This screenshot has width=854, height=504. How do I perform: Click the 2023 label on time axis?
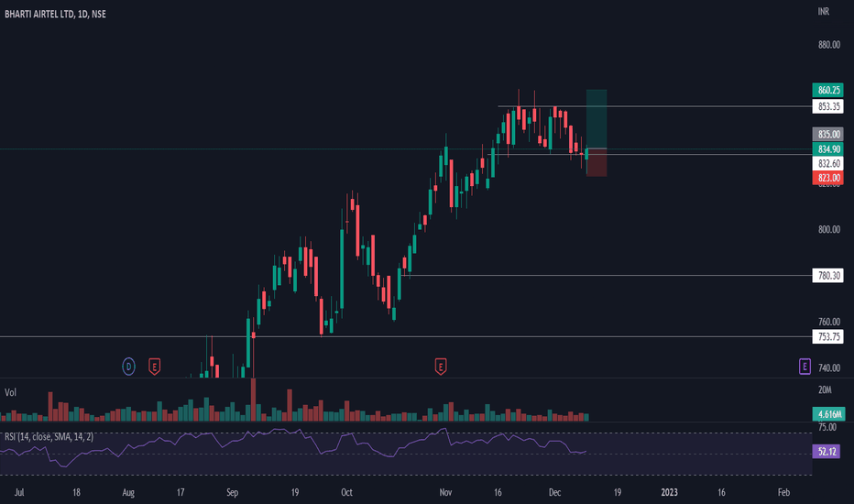[x=670, y=492]
